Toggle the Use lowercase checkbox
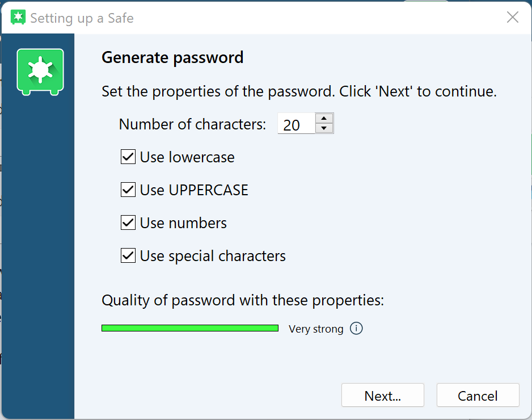Viewport: 532px width, 420px height. coord(128,157)
